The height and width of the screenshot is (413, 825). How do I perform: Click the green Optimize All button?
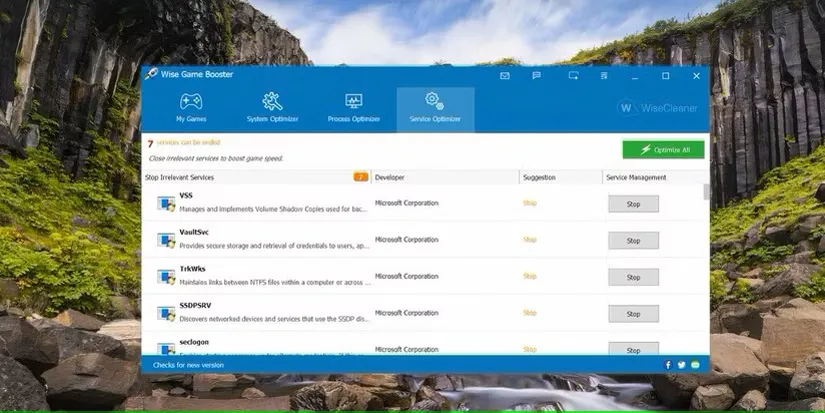pos(663,149)
